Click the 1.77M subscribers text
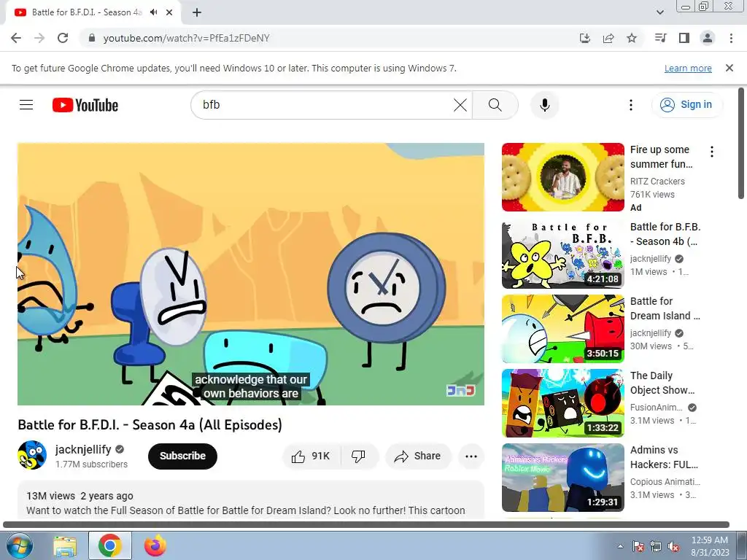Viewport: 747px width, 560px height. 91,464
